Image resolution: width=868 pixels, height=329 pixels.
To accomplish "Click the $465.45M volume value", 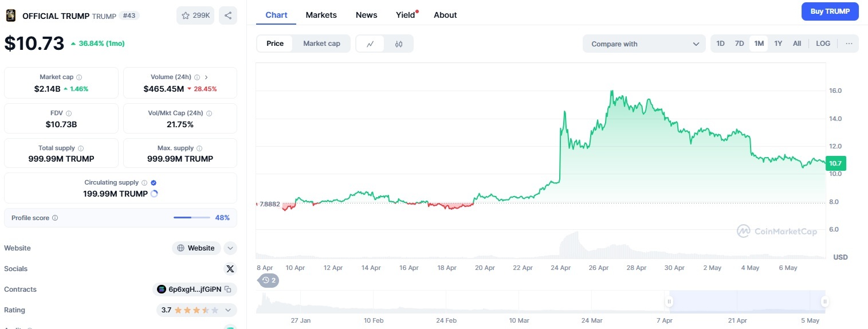I will click(x=164, y=89).
